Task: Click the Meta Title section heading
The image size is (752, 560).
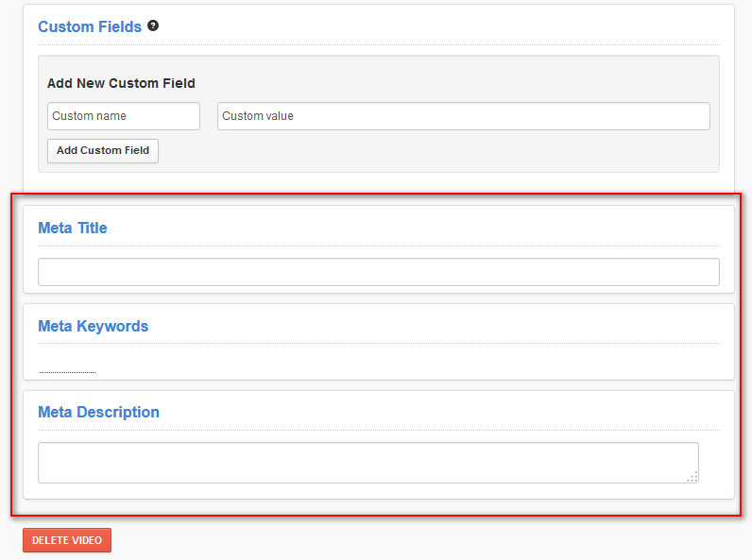Action: click(x=73, y=228)
